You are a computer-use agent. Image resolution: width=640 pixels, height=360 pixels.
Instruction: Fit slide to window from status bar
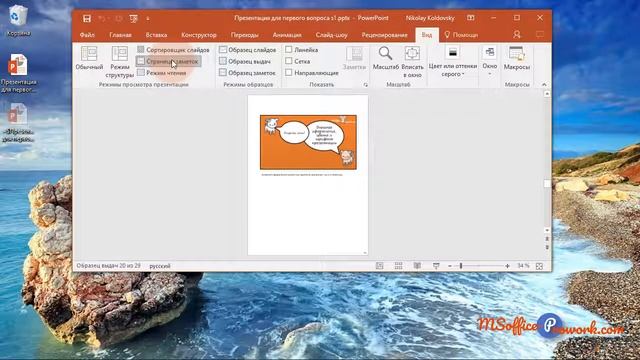point(539,266)
